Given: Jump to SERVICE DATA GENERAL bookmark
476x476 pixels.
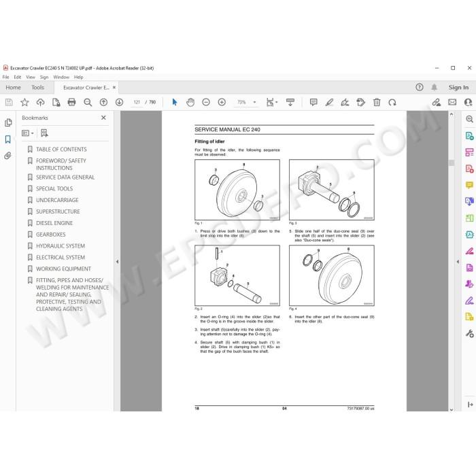Looking at the screenshot, I should pyautogui.click(x=65, y=177).
